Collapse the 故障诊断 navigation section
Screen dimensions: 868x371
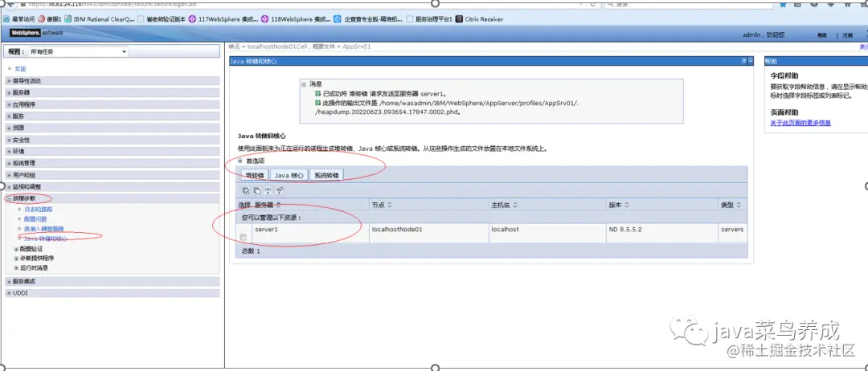click(x=10, y=198)
